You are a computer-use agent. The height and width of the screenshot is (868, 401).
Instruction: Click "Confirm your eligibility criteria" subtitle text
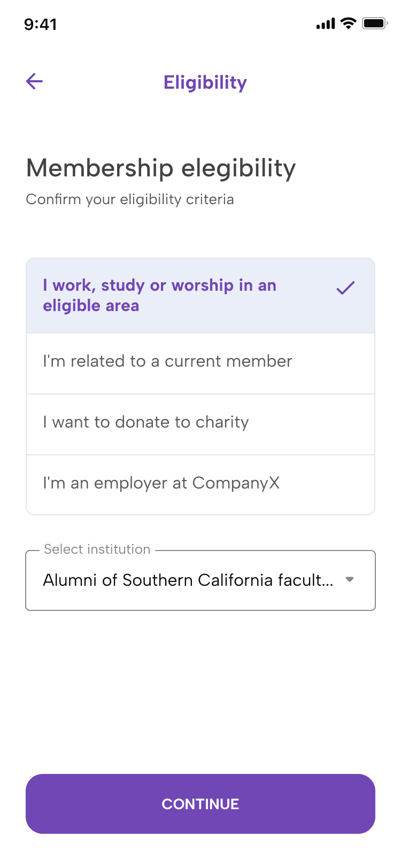(130, 199)
